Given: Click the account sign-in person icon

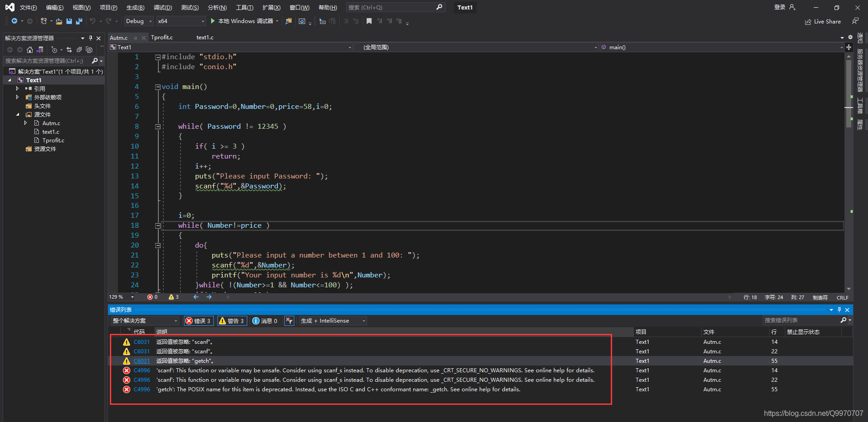Looking at the screenshot, I should [x=792, y=7].
